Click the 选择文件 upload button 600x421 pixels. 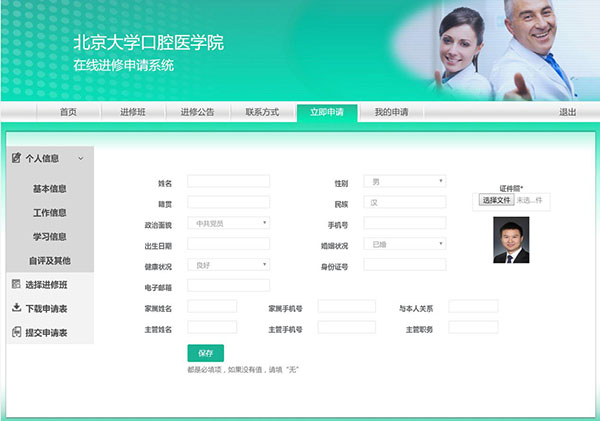pos(497,200)
